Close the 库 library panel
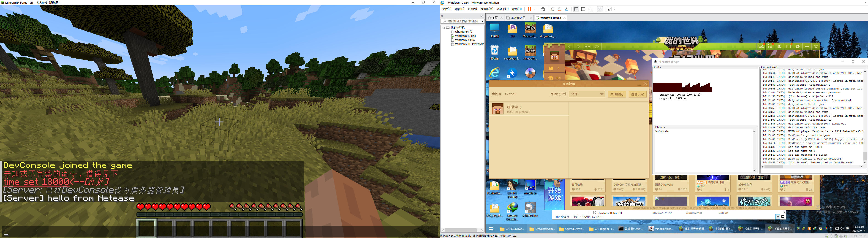Screen dimensions: 868x238 482,16
